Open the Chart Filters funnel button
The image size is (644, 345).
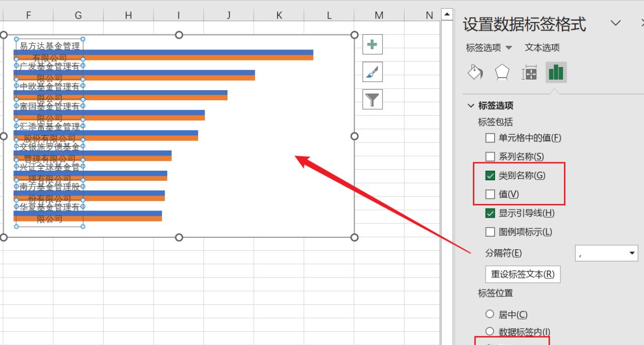click(372, 99)
